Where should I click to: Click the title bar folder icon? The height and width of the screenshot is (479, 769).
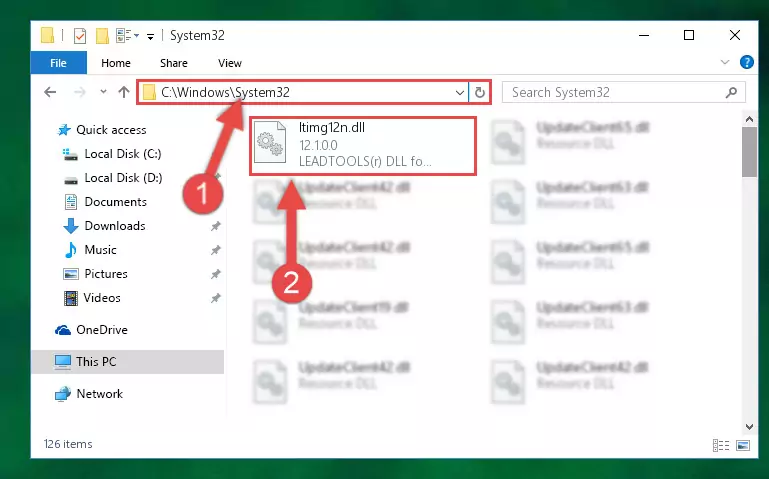(x=48, y=35)
